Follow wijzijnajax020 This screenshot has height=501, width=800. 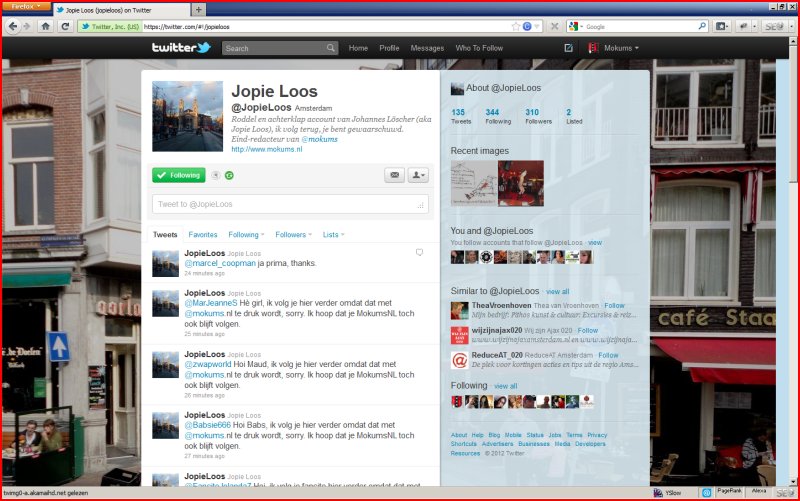[x=588, y=331]
